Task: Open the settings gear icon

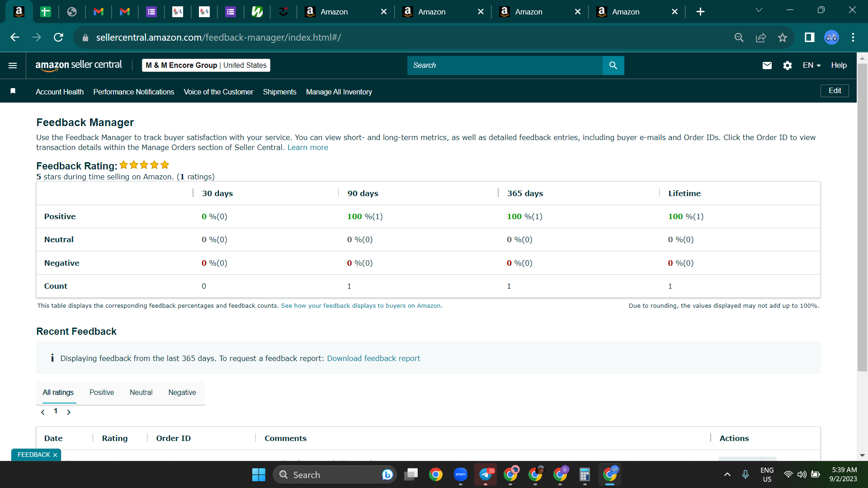Action: point(787,66)
